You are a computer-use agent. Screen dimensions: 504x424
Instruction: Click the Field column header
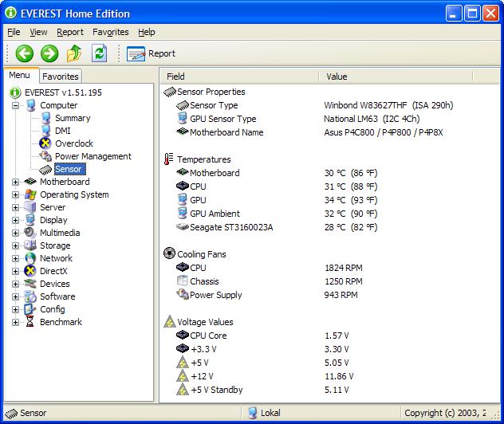point(239,77)
